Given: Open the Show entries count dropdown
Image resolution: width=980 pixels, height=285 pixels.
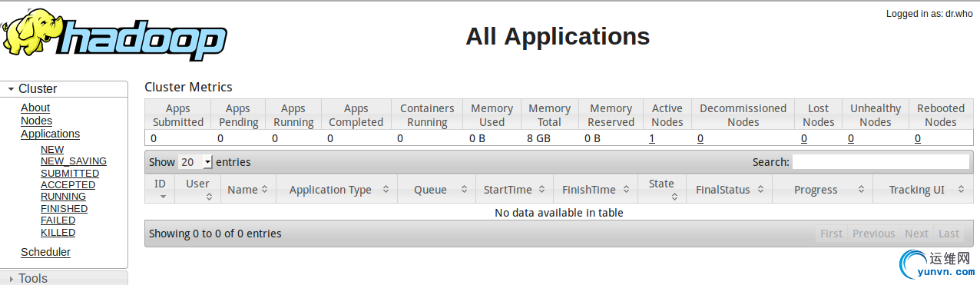Looking at the screenshot, I should 195,162.
